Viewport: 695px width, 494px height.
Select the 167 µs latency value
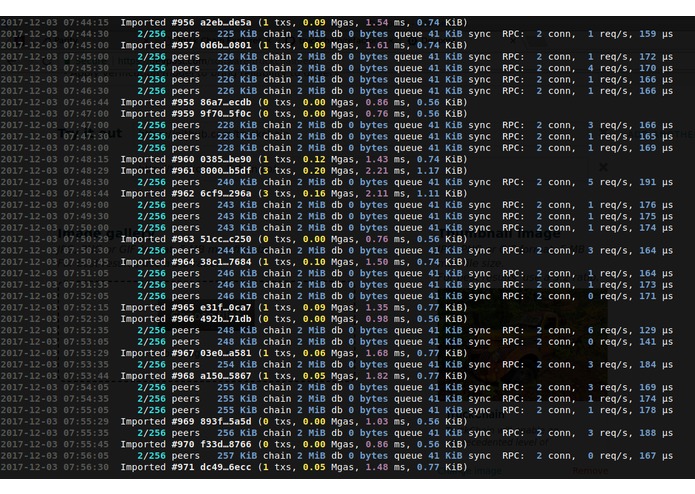(656, 456)
